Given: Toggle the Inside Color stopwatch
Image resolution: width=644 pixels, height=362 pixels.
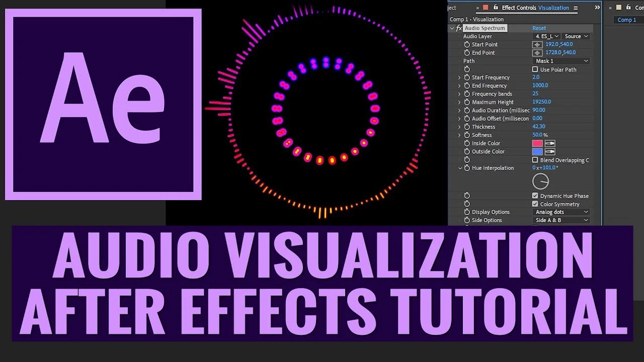Looking at the screenshot, I should (467, 143).
